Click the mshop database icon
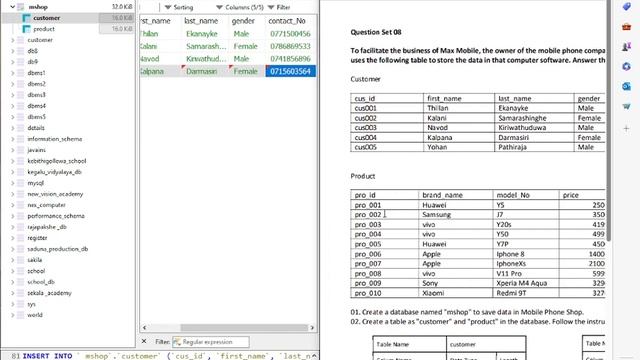Screen dimensions: 640x360 click(20, 7)
